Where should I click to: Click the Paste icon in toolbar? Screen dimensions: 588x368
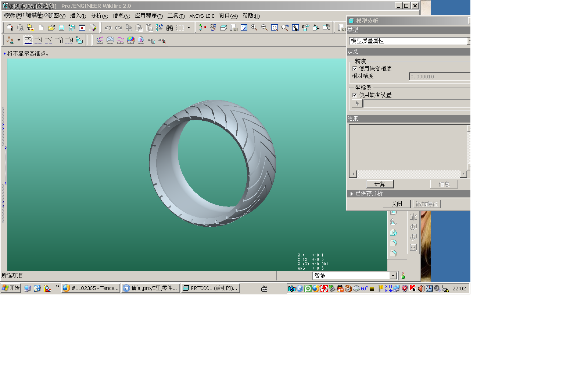139,28
